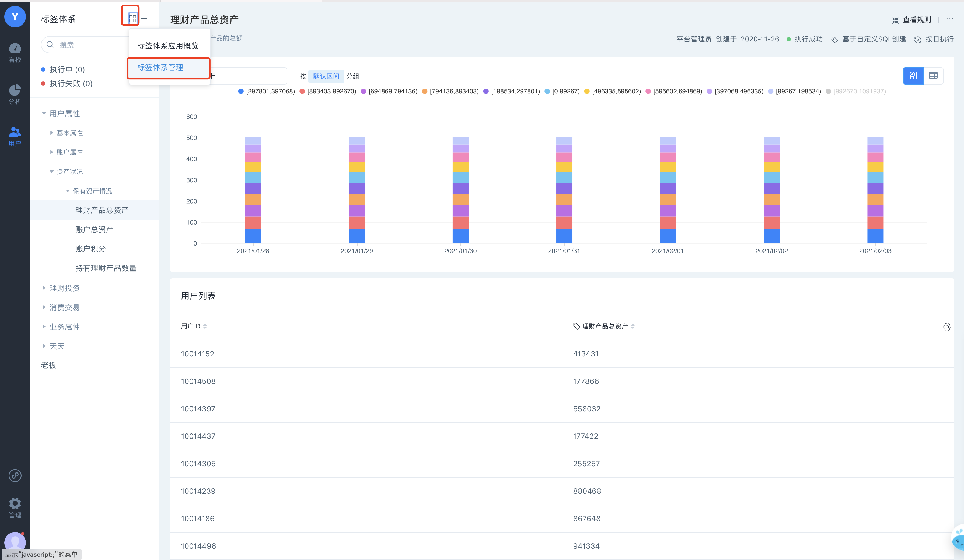The height and width of the screenshot is (560, 964).
Task: Collapse the 用户属性 tree node
Action: click(x=44, y=113)
